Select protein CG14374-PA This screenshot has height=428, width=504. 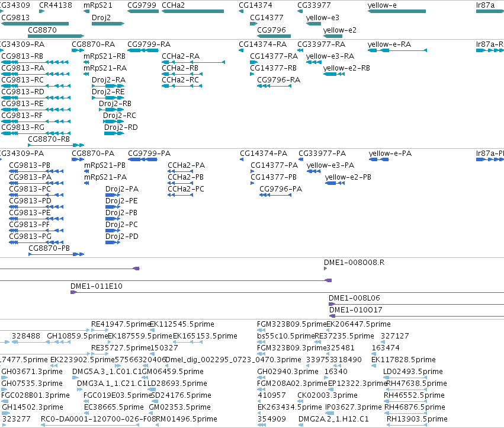pyautogui.click(x=242, y=159)
